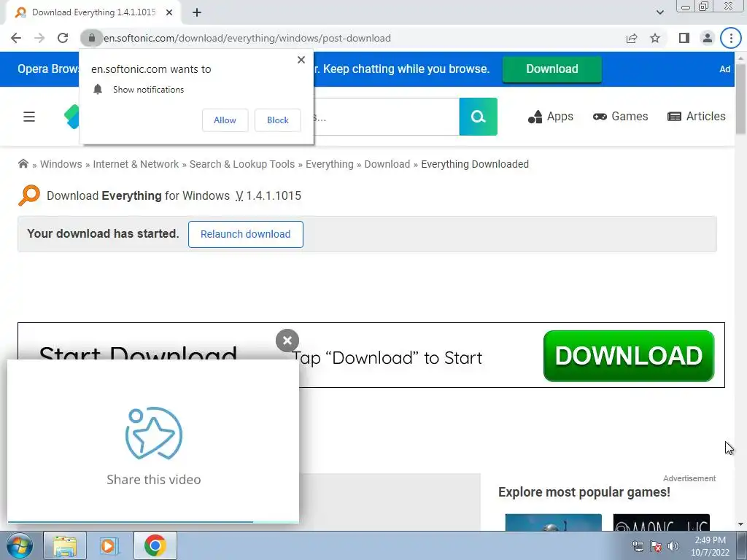Click the Ad label in Opera banner
747x560 pixels.
724,69
